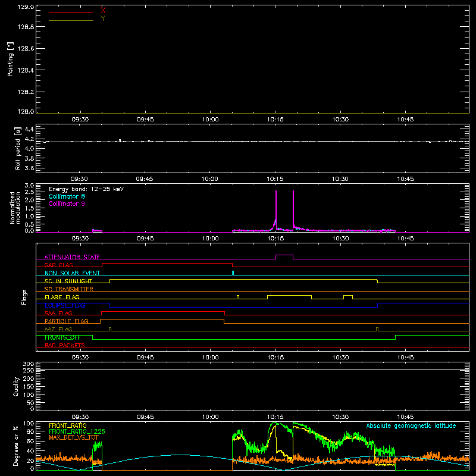The width and height of the screenshot is (476, 476).
Task: Click the PARTICLE_FLAG label
Action: 67,321
